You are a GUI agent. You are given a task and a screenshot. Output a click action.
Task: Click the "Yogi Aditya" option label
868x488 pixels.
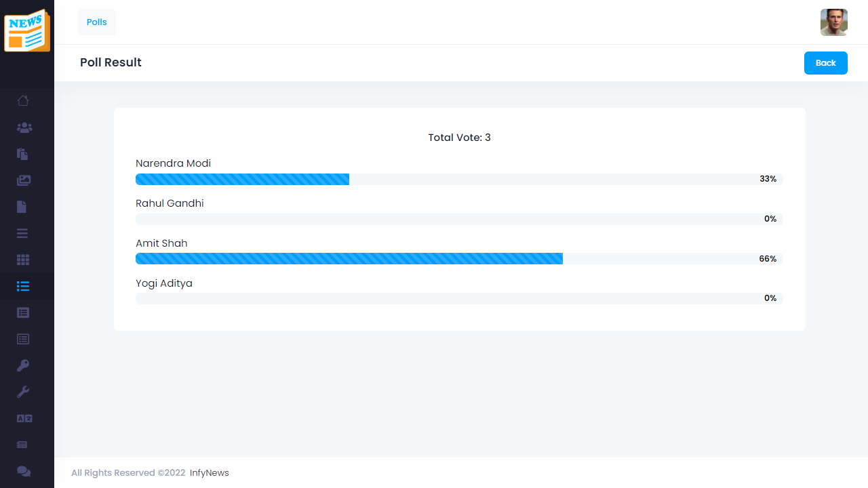pyautogui.click(x=164, y=283)
